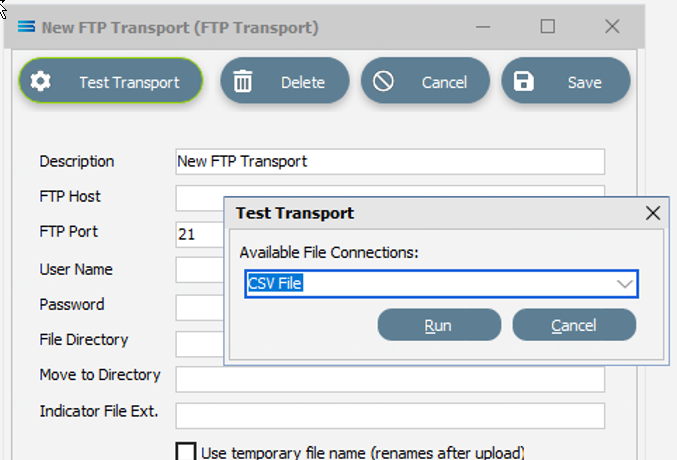The height and width of the screenshot is (460, 677).
Task: Click the Save button label
Action: [584, 82]
